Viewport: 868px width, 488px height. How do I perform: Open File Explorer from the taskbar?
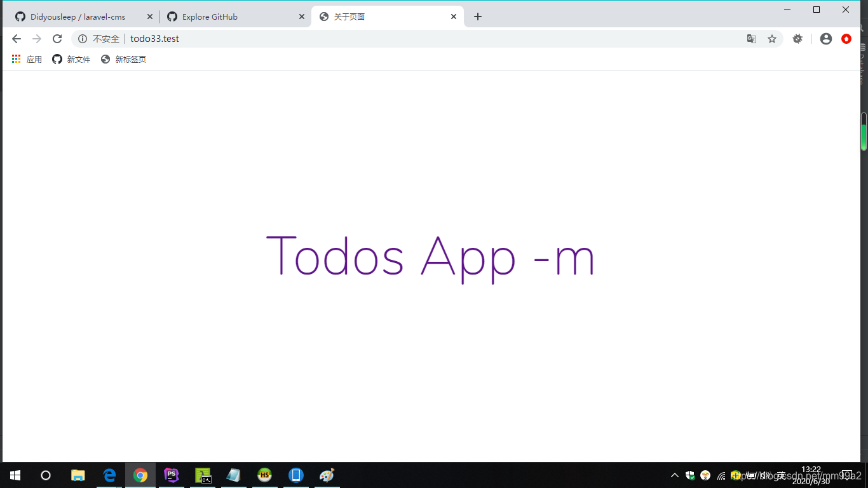tap(78, 475)
